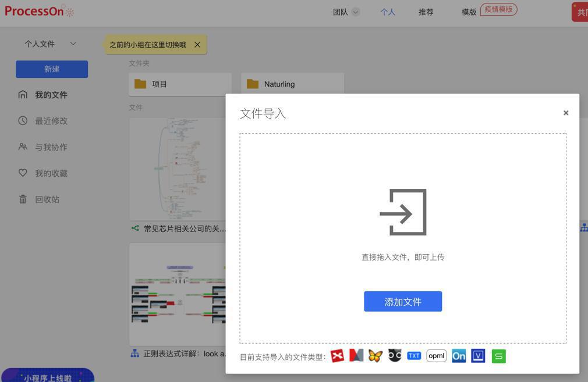Click the ProcessOn 'On' file type icon
Screen dimensions: 588x382
[459, 356]
